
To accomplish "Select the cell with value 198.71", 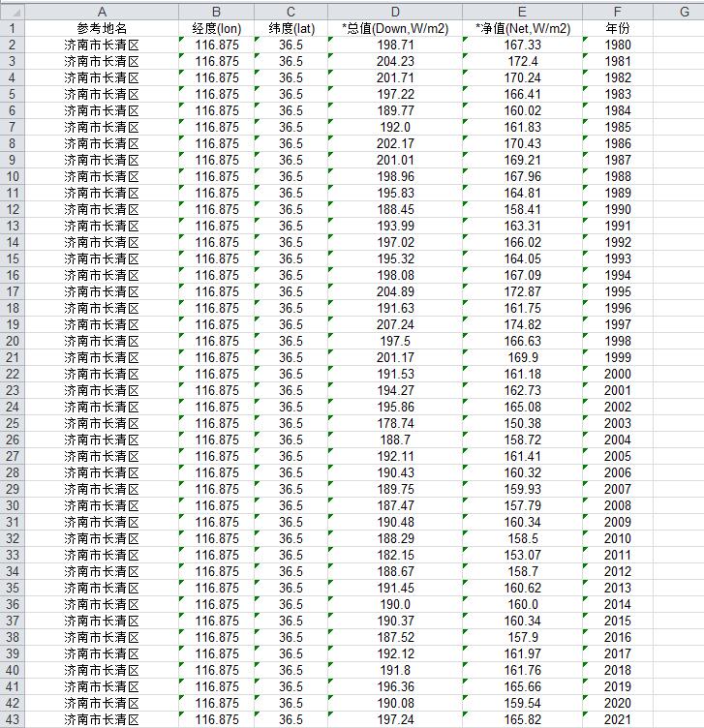I will (395, 45).
